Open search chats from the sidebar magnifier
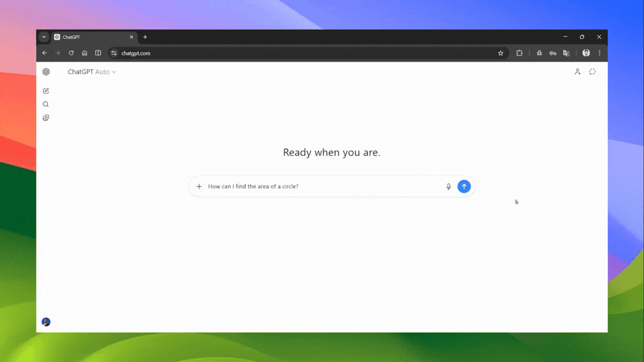The height and width of the screenshot is (362, 644). point(46,104)
